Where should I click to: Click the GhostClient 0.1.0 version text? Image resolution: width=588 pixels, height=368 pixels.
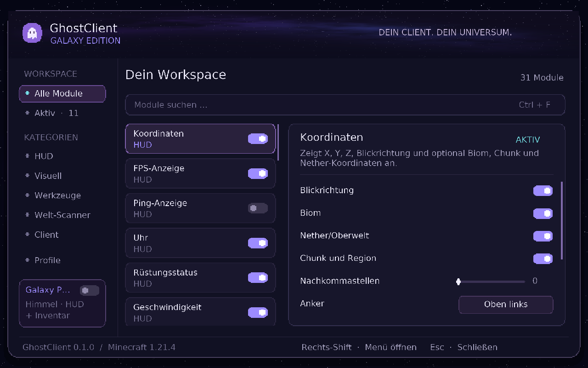pos(58,347)
